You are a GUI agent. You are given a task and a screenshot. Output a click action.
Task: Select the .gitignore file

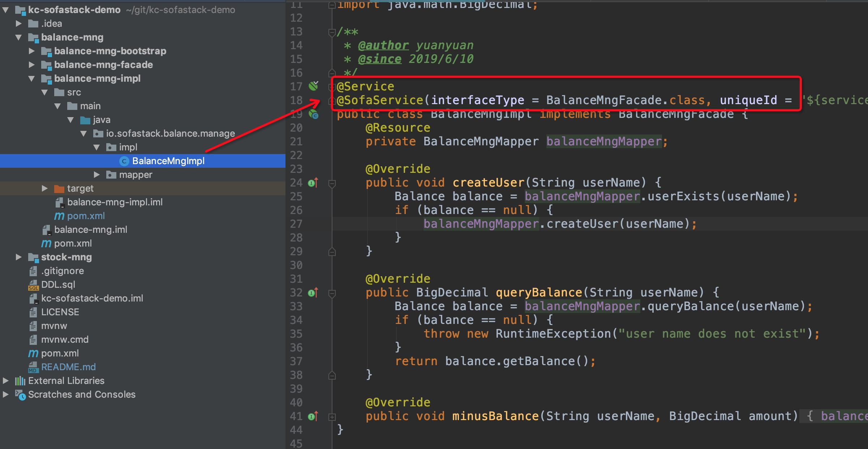[63, 271]
